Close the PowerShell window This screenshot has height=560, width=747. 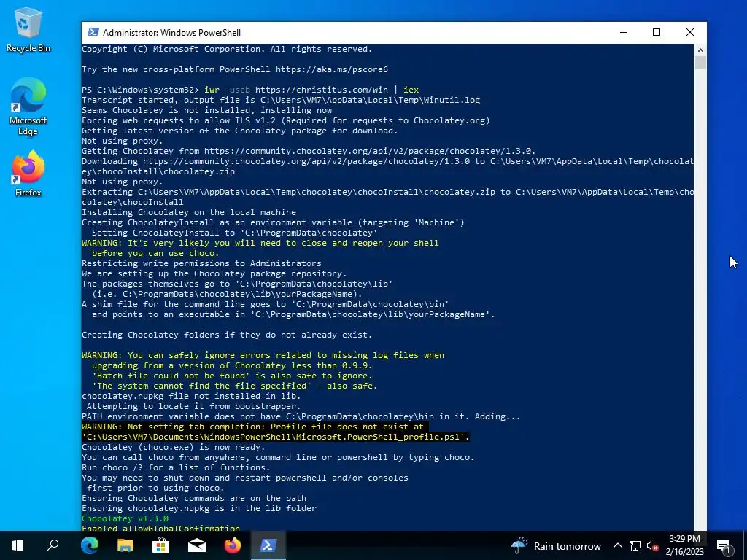click(690, 32)
